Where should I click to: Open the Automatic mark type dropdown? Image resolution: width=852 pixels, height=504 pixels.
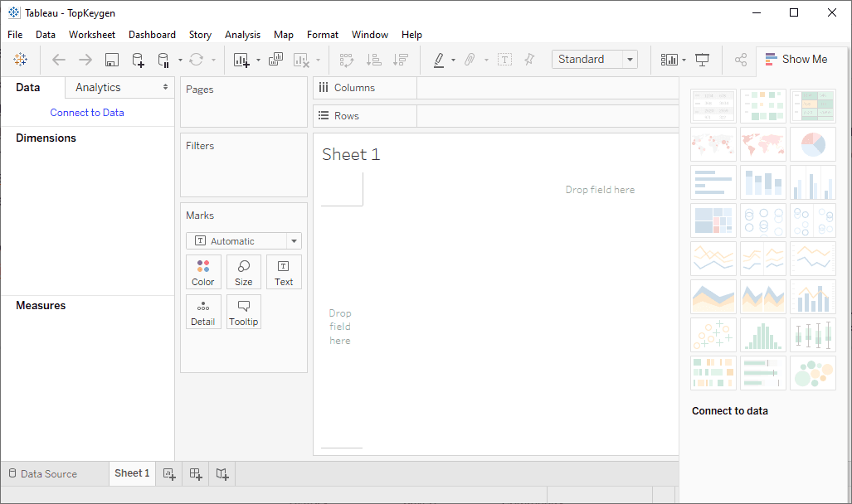click(x=293, y=240)
